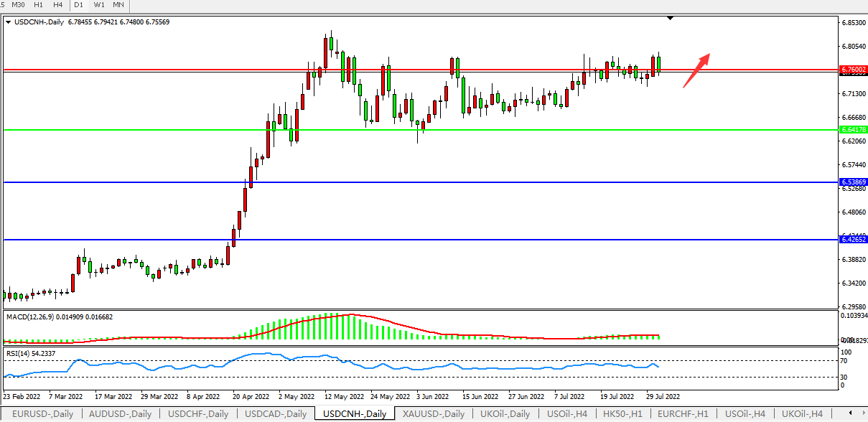This screenshot has height=422, width=868.
Task: Click the blue 6.53869 price label
Action: pos(854,182)
